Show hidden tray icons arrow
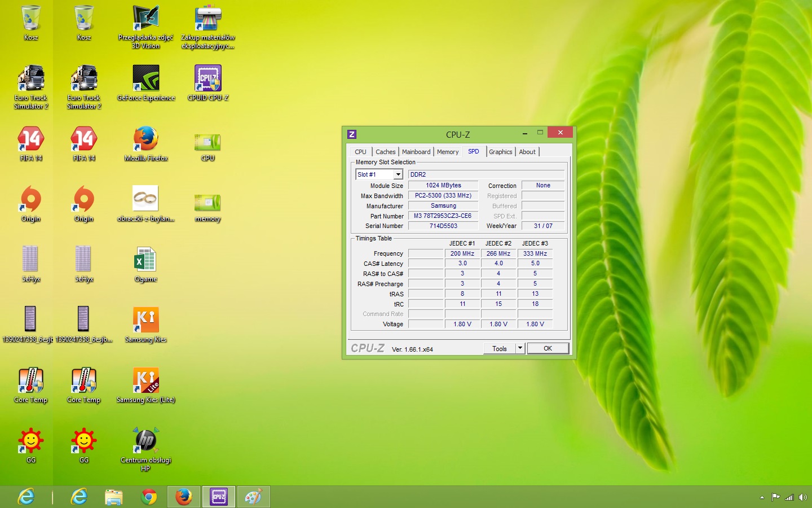 762,497
